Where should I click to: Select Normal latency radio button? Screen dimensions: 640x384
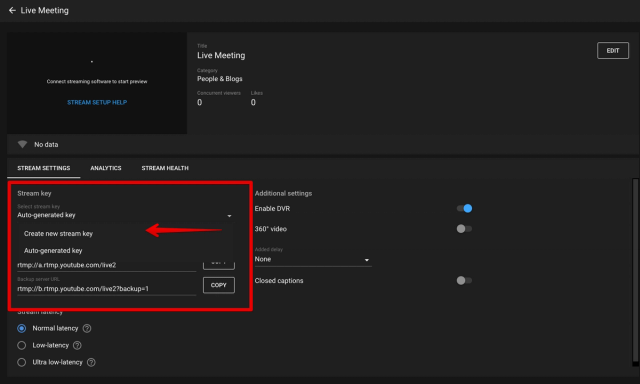pos(22,328)
